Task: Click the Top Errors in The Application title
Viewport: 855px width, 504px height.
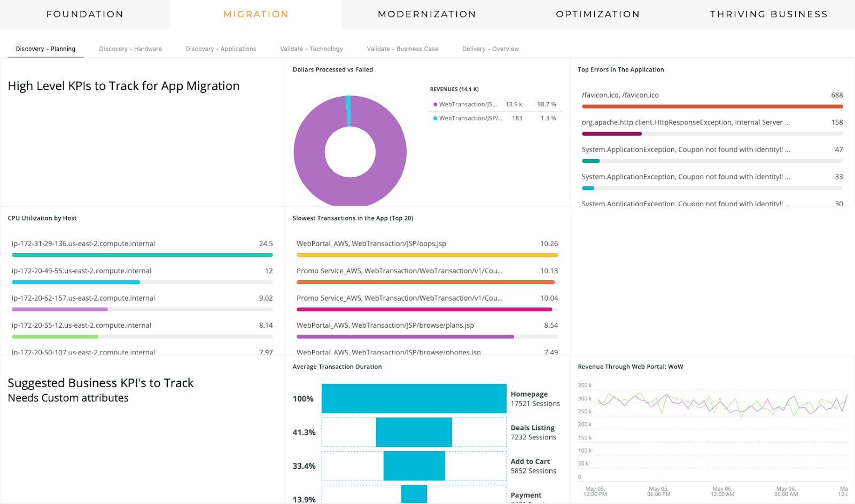Action: pos(621,69)
